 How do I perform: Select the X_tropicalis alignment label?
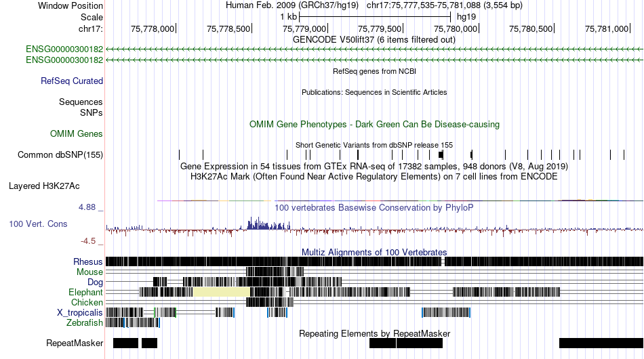80,313
